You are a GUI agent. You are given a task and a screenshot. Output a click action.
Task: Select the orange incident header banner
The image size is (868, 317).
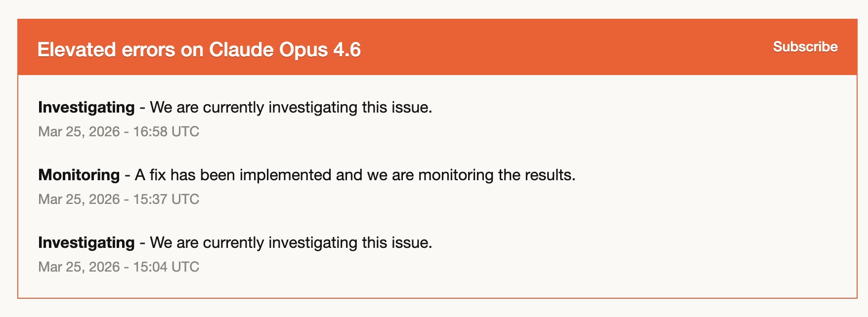[x=434, y=47]
